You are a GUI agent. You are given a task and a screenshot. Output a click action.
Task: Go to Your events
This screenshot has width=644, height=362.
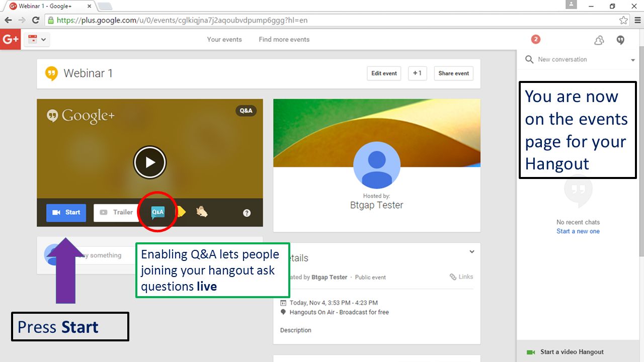[x=224, y=39]
